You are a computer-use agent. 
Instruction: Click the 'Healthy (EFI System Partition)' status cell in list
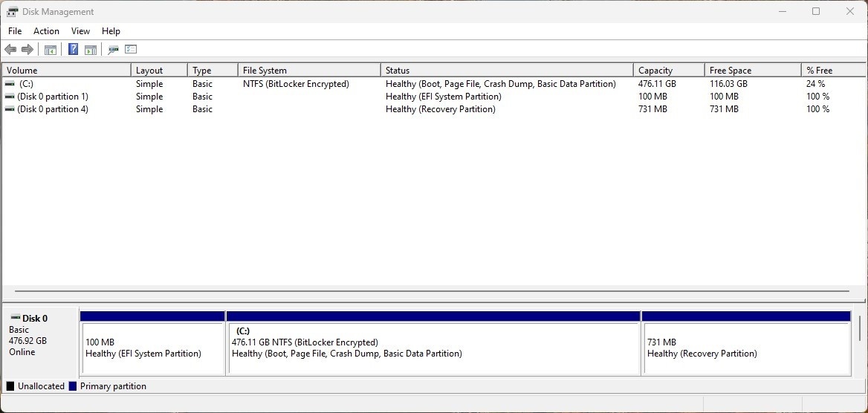point(444,97)
